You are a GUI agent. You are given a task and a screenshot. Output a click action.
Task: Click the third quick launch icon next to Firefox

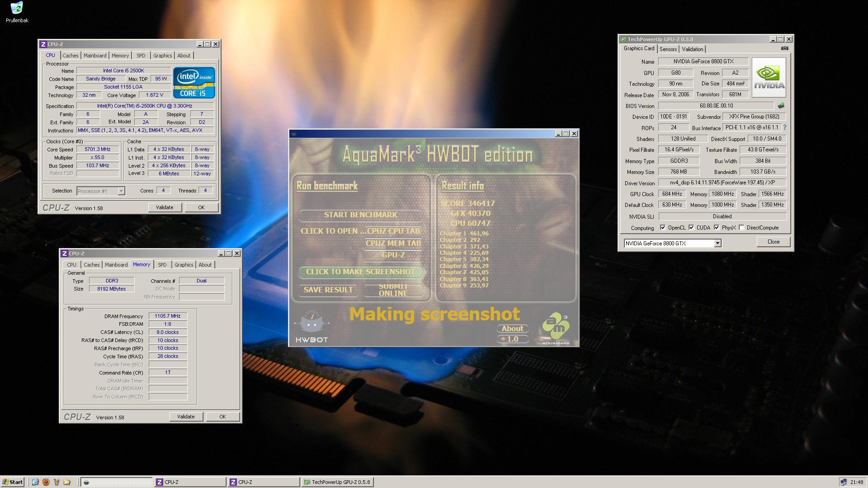[57, 482]
